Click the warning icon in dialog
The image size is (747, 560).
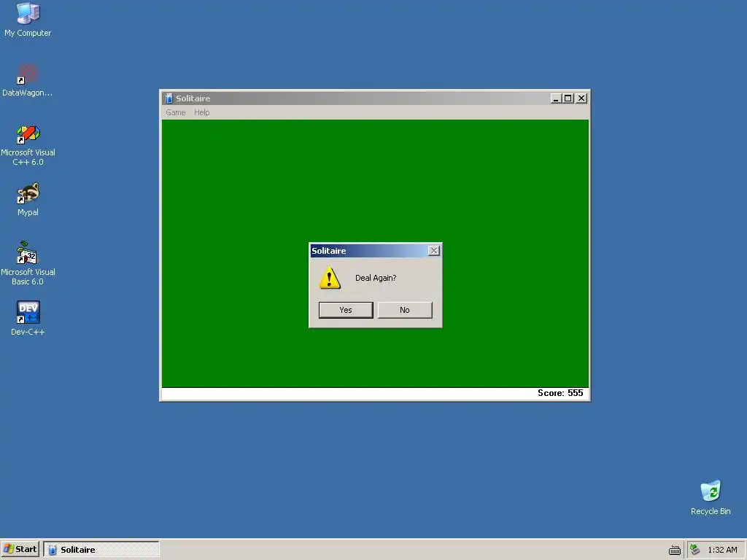point(330,278)
